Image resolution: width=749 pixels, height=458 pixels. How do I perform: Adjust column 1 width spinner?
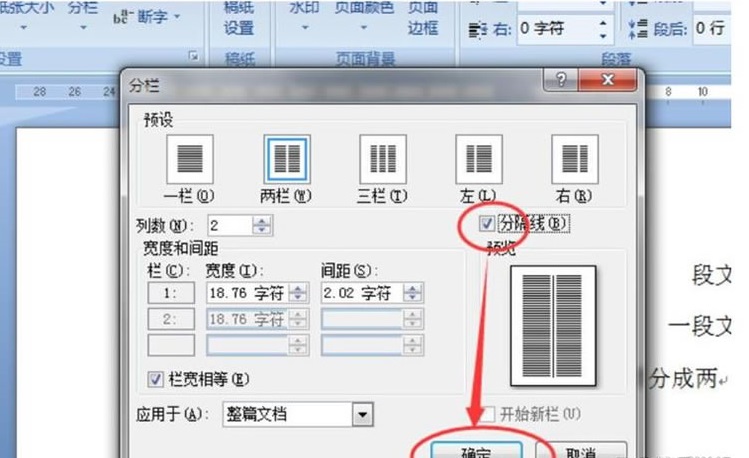point(298,293)
